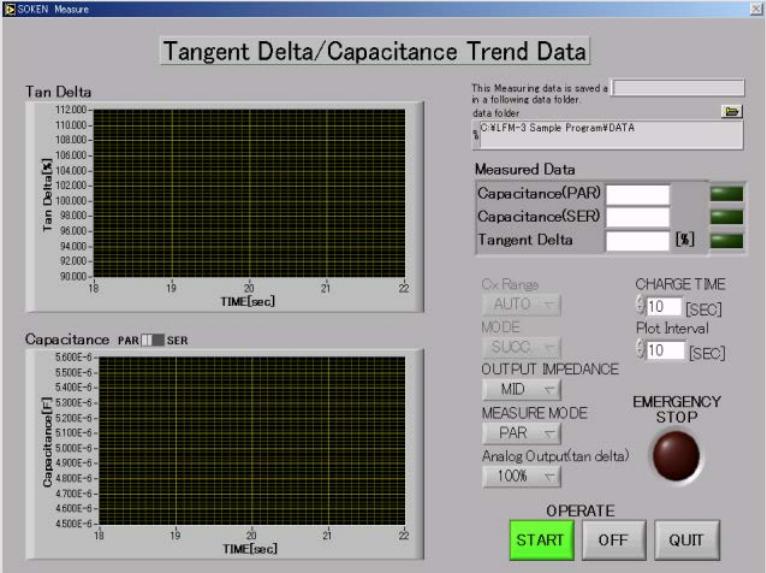Screen dimensions: 766x573
Task: Toggle the PAR/SER capacitance switch
Action: pyautogui.click(x=152, y=340)
